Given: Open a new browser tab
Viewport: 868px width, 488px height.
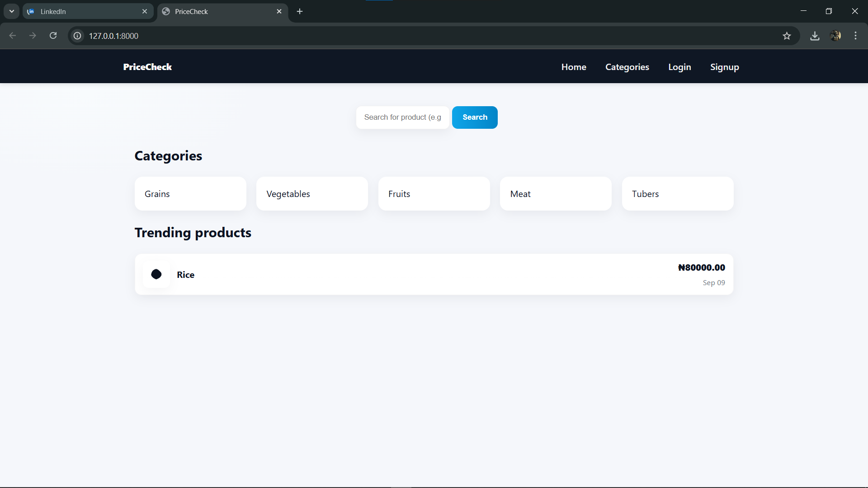Looking at the screenshot, I should click(300, 11).
